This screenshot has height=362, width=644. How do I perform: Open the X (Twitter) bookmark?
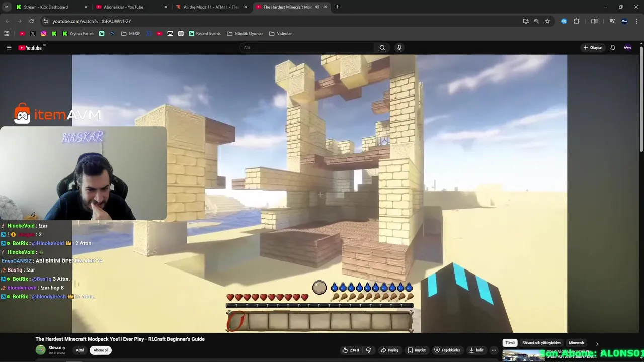pyautogui.click(x=33, y=34)
